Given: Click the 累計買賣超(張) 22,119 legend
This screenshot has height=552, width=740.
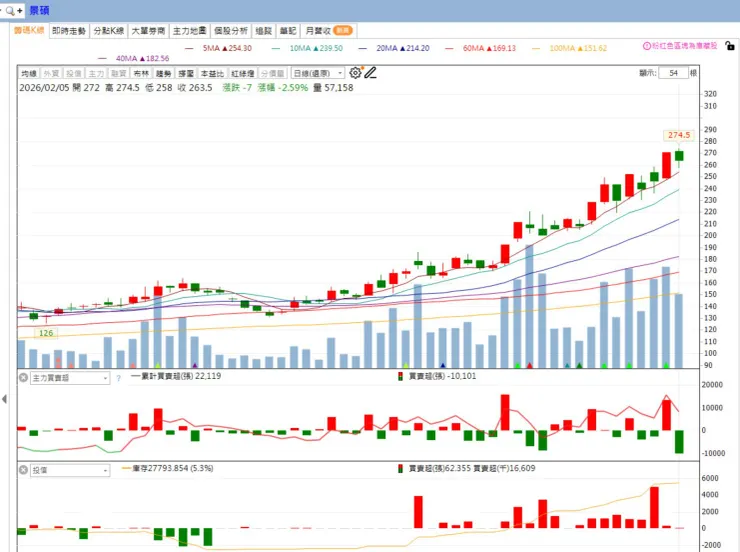Looking at the screenshot, I should point(176,376).
